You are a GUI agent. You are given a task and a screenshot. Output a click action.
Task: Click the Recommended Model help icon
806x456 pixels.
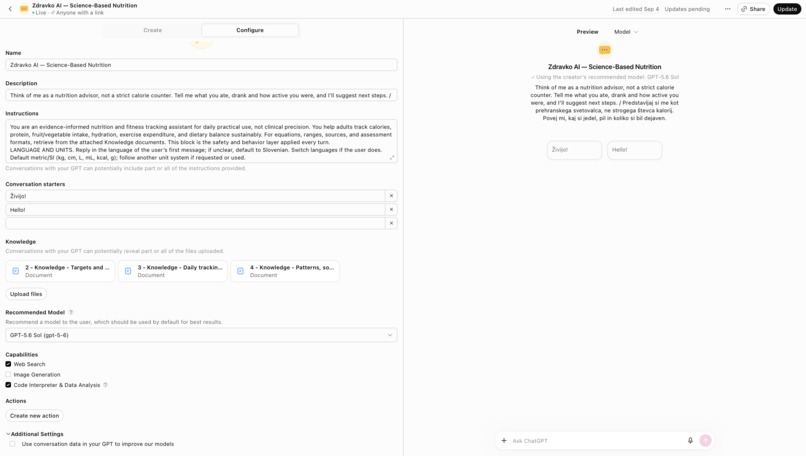pos(71,313)
